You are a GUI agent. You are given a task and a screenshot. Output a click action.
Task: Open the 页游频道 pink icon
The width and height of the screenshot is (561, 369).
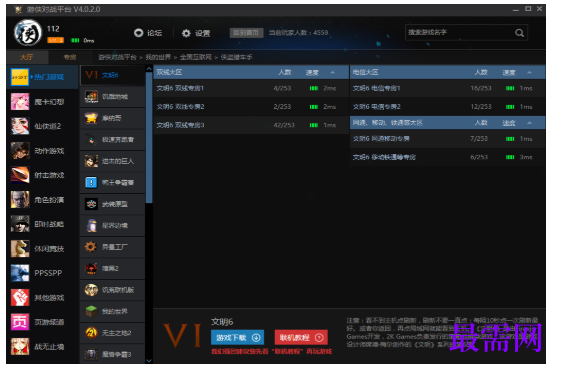click(x=20, y=322)
